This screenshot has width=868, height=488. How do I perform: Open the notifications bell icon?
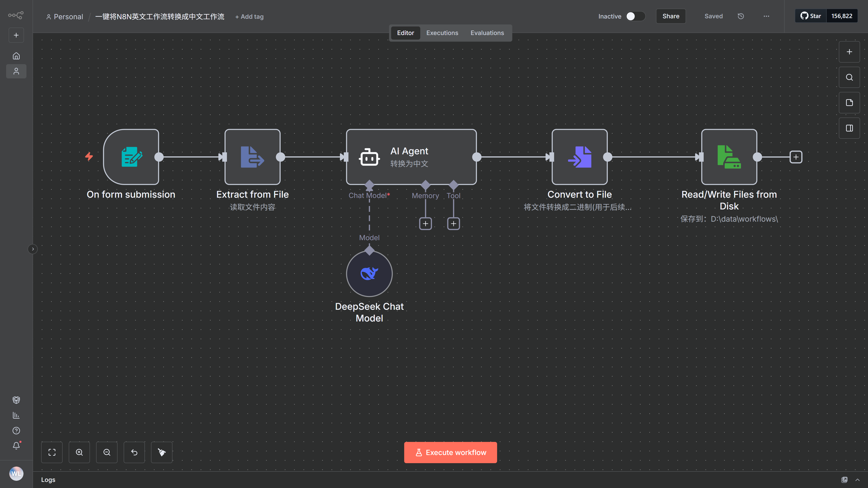(x=16, y=446)
